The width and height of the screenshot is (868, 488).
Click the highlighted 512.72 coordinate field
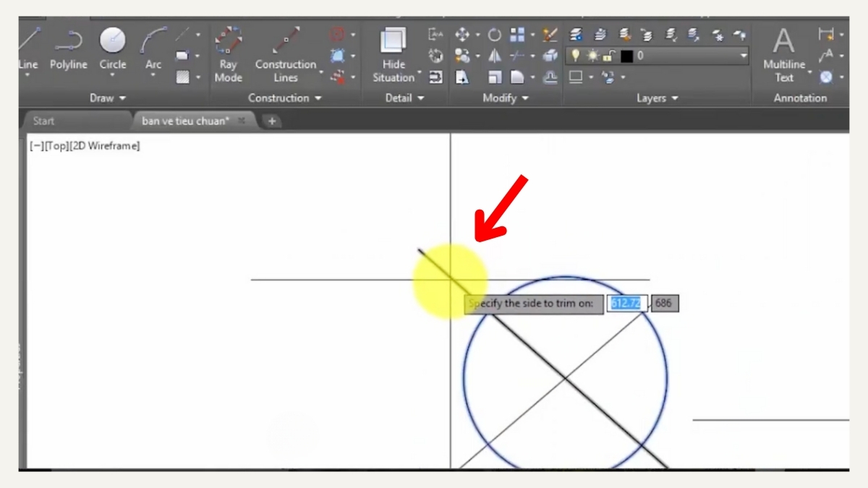(x=626, y=304)
